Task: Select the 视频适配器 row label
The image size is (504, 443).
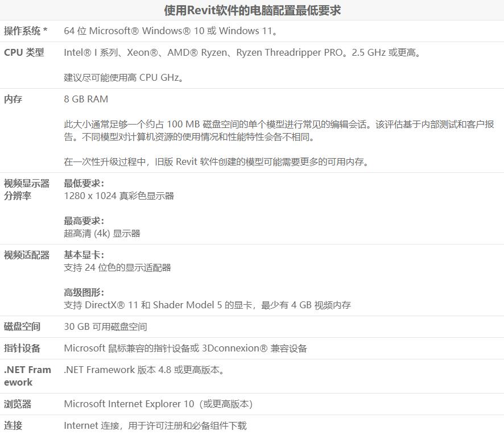Action: tap(27, 255)
